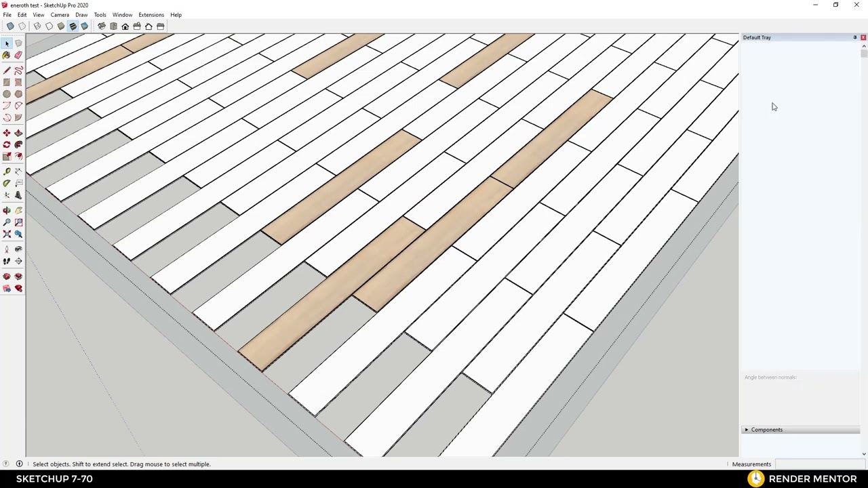
Task: Click Shaded With Textures style
Action: click(x=73, y=26)
